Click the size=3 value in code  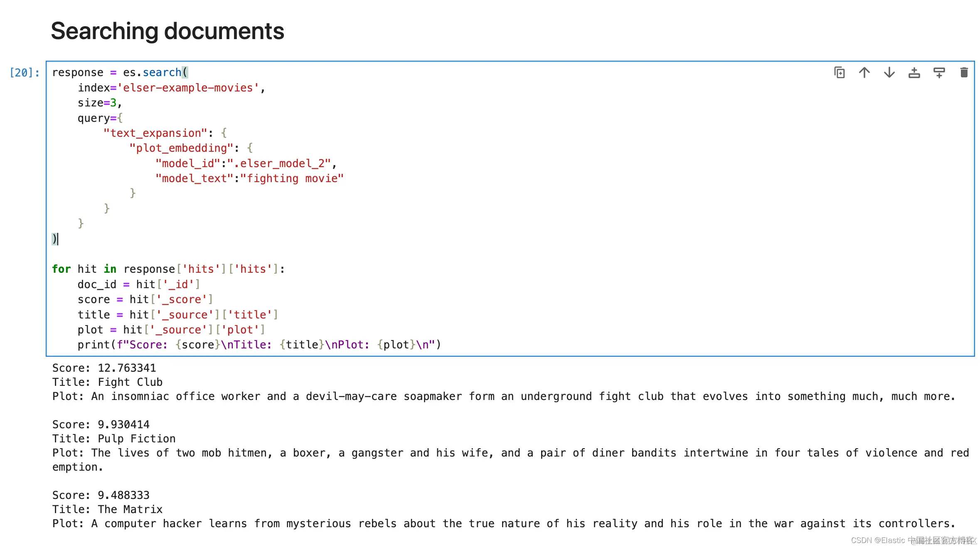pyautogui.click(x=113, y=103)
